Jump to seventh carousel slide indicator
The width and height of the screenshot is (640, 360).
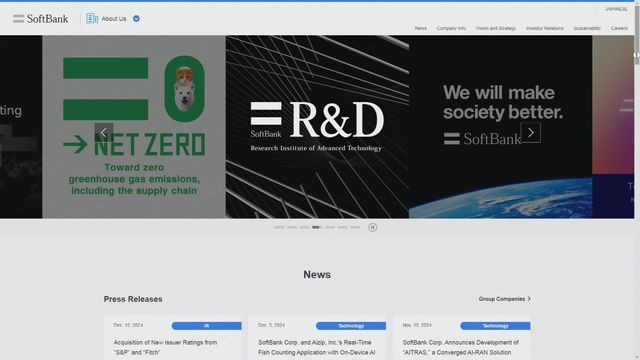coord(355,227)
